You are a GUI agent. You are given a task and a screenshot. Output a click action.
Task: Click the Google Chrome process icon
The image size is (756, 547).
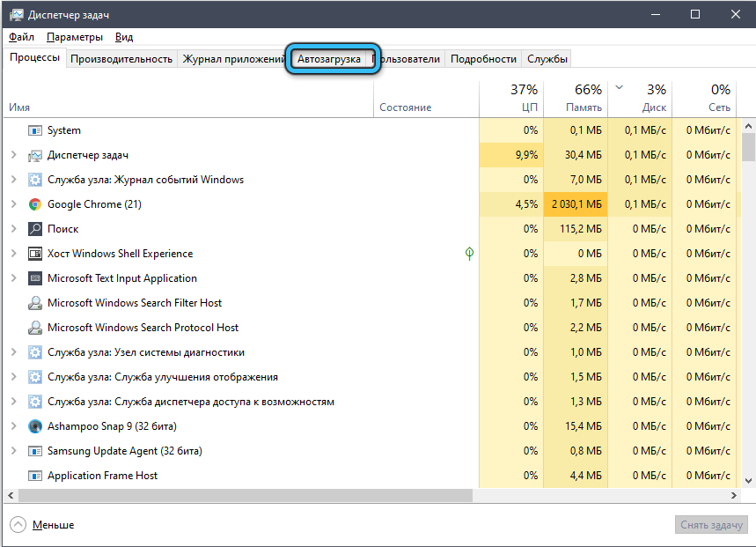(35, 204)
